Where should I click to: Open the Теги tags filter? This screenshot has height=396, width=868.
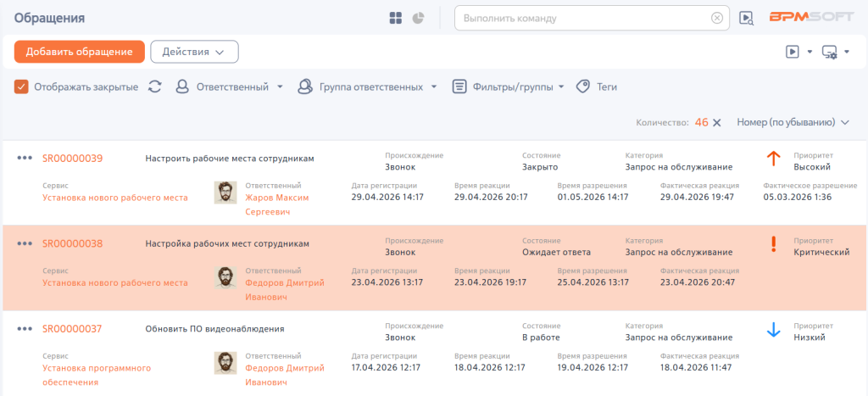coord(597,87)
